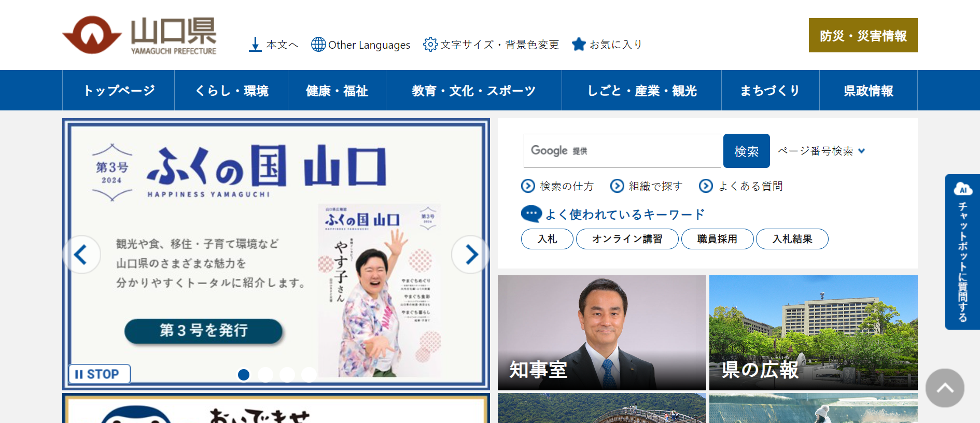Open 文字サイズ・背景色変更 link
The width and height of the screenshot is (980, 423).
[x=500, y=45]
